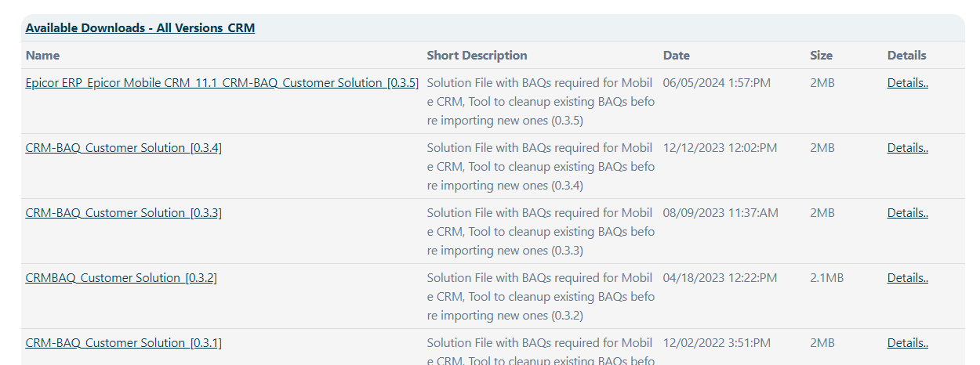Open CRM-BAQ Customer Solution [0.3.1] link
This screenshot has width=980, height=365.
pos(124,342)
